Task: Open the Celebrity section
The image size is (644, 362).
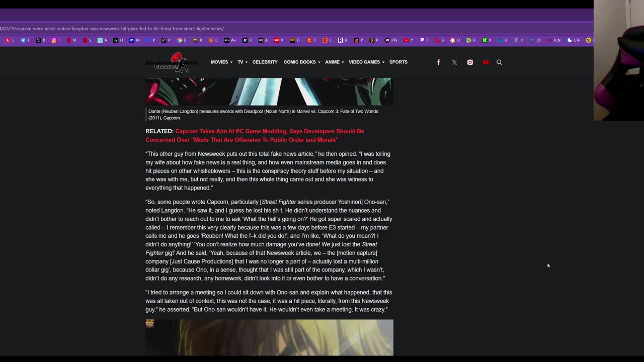Action: pyautogui.click(x=265, y=62)
